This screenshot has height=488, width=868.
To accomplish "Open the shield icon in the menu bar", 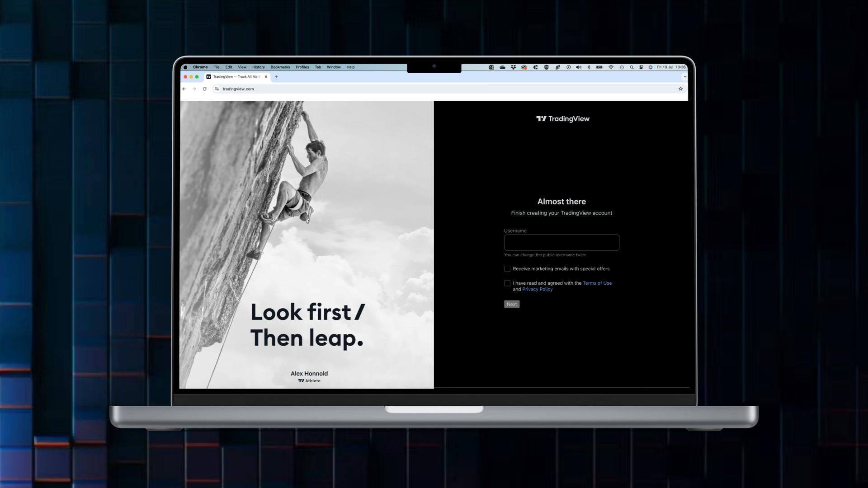I will pyautogui.click(x=546, y=67).
